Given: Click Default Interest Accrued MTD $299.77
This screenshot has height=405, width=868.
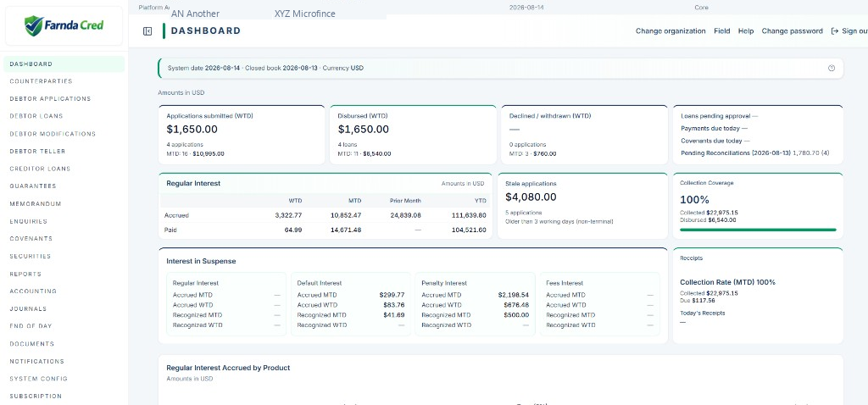Looking at the screenshot, I should [x=392, y=295].
